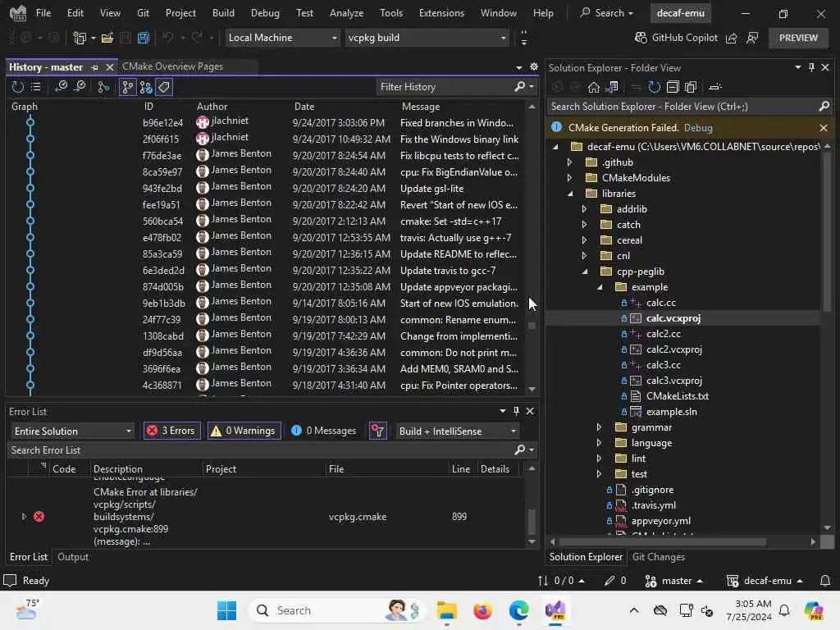The image size is (840, 630).
Task: Switch to the Git Changes tab
Action: 659,557
